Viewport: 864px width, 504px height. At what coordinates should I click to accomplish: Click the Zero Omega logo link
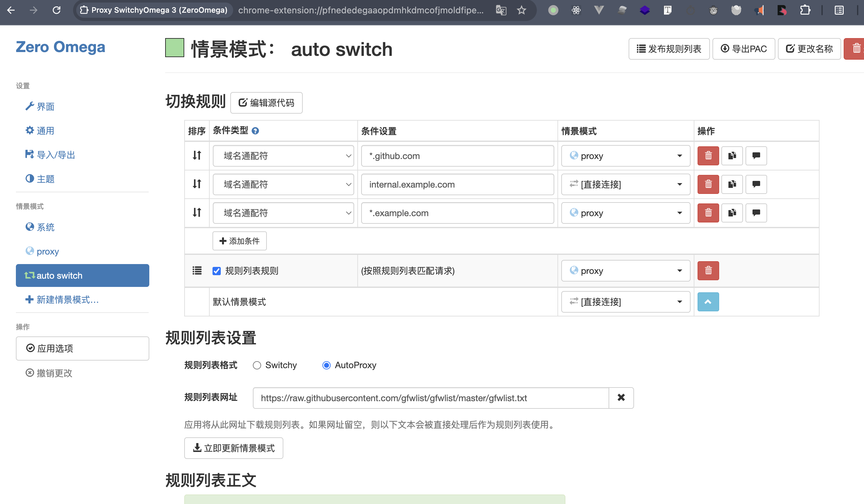[60, 47]
